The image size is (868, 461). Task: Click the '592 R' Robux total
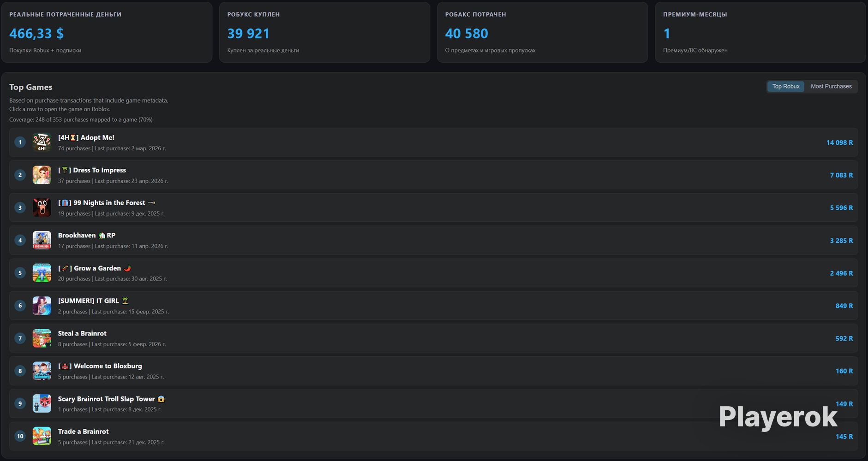point(844,338)
